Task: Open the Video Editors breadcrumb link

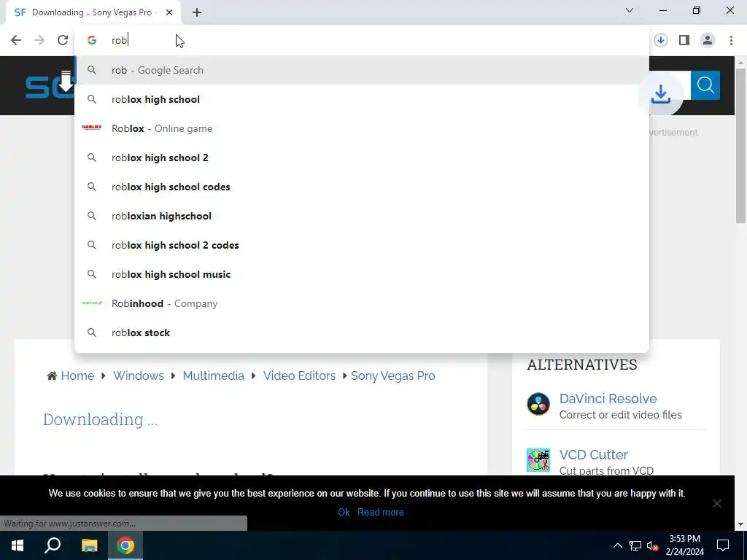Action: (x=299, y=376)
